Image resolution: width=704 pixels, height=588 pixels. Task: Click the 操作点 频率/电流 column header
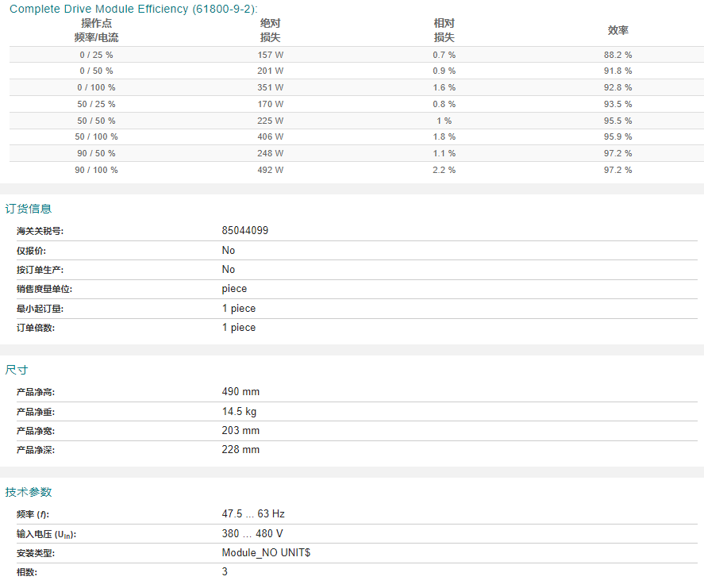[96, 30]
